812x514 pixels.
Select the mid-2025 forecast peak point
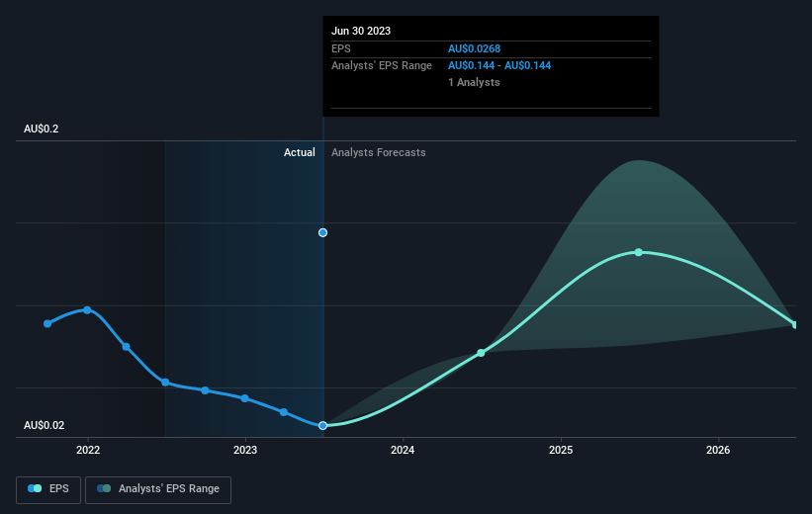[x=639, y=252]
